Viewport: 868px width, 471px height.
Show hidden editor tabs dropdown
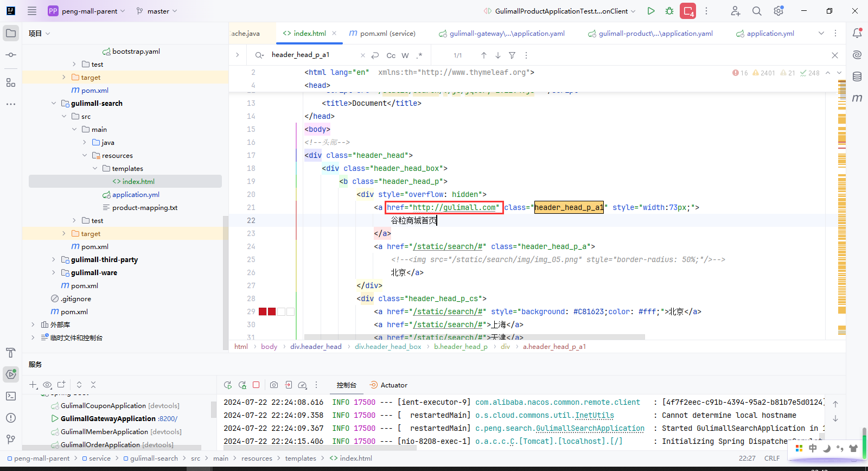(x=821, y=33)
